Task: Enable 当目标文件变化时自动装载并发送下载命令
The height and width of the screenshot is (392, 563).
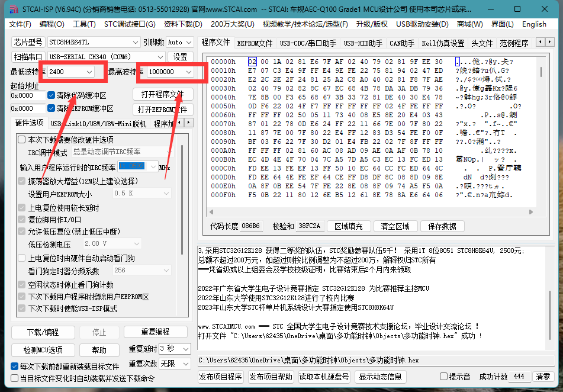Action: click(14, 378)
